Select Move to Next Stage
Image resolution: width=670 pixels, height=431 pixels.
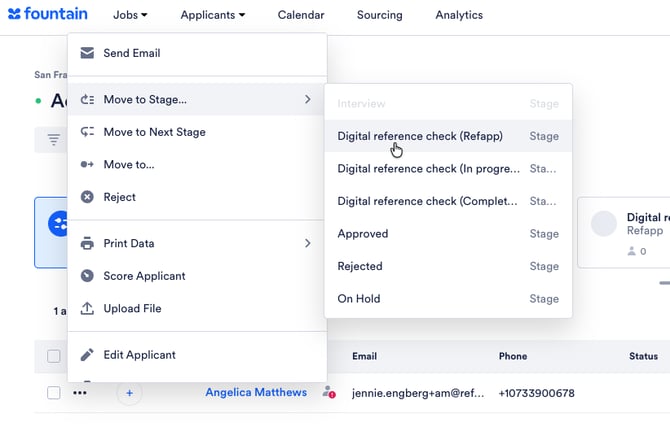tap(154, 132)
